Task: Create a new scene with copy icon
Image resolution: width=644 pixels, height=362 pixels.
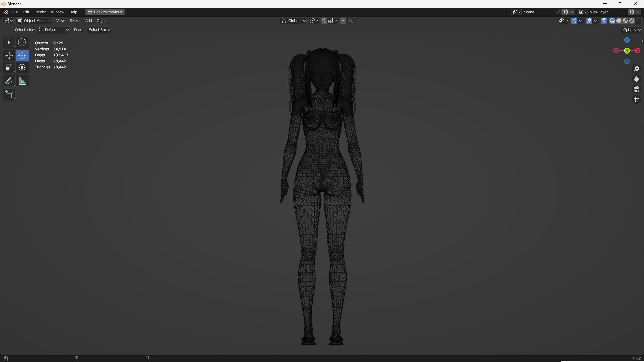Action: coord(565,12)
